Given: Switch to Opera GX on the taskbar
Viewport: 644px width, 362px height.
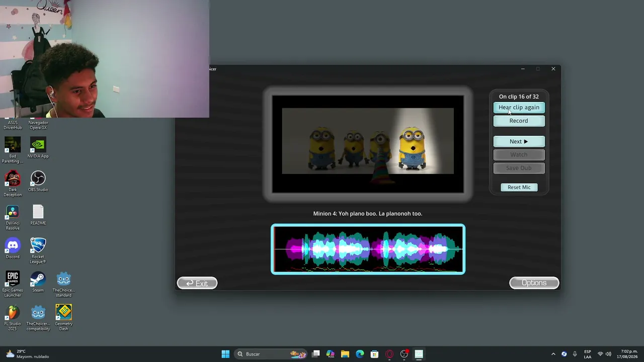Looking at the screenshot, I should [389, 354].
